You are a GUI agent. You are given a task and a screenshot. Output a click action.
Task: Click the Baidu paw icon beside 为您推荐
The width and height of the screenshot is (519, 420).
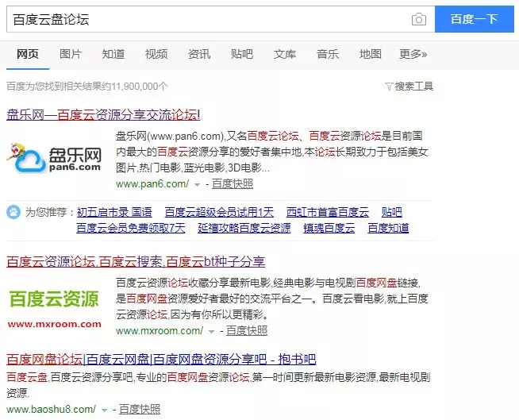pyautogui.click(x=13, y=212)
